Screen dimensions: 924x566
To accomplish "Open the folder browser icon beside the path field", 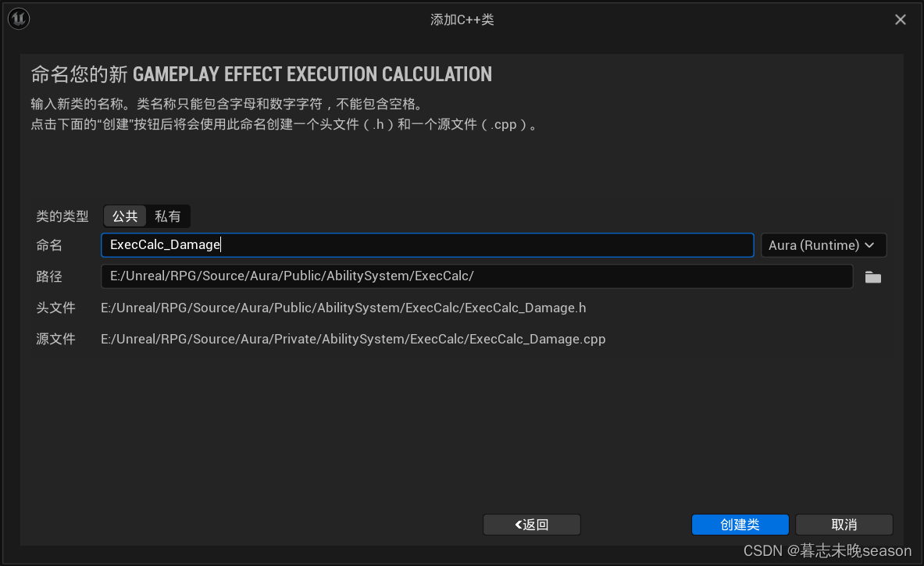I will [x=872, y=276].
